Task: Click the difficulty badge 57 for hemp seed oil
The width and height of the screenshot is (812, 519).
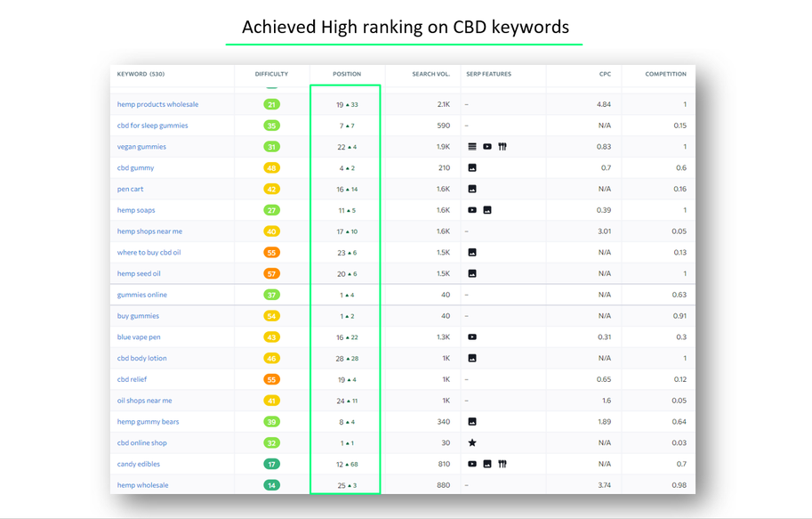Action: (271, 274)
